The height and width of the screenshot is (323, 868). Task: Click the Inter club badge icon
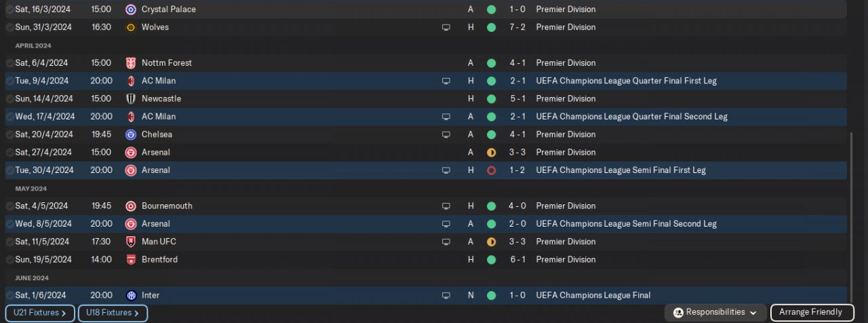131,295
